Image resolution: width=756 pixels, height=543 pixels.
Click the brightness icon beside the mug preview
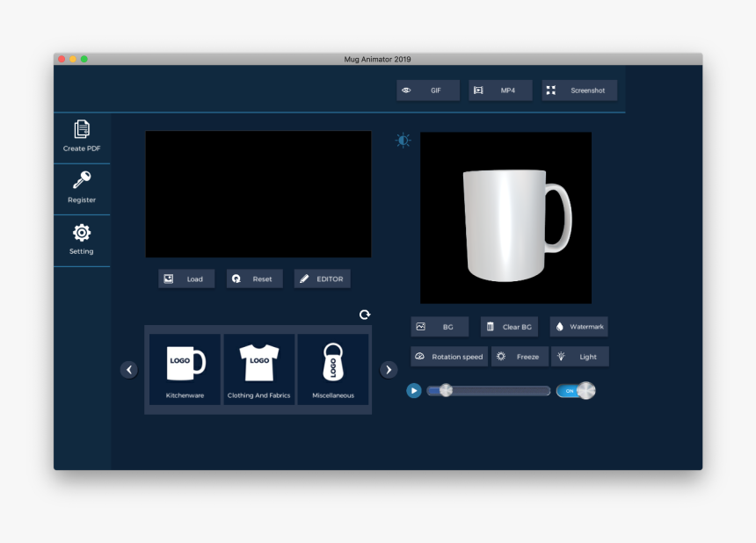point(403,139)
